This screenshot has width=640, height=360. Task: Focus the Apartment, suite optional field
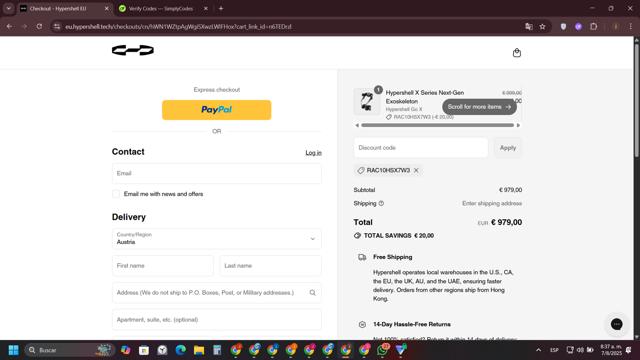[x=217, y=320]
